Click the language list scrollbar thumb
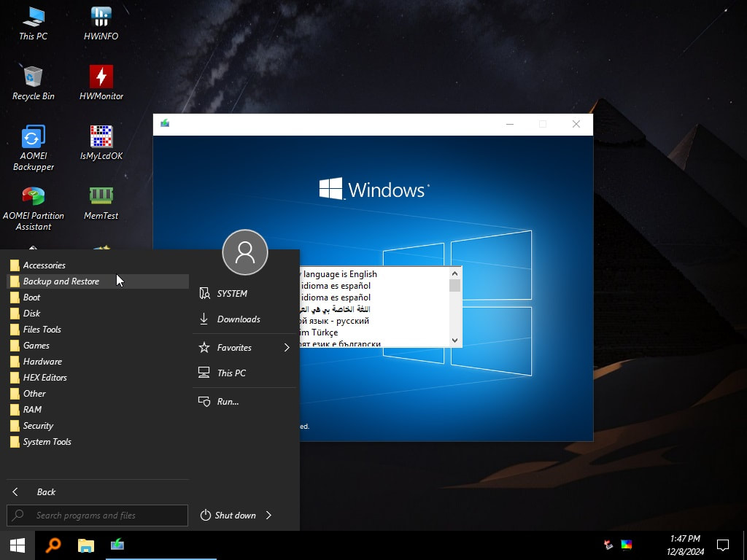 click(x=454, y=285)
